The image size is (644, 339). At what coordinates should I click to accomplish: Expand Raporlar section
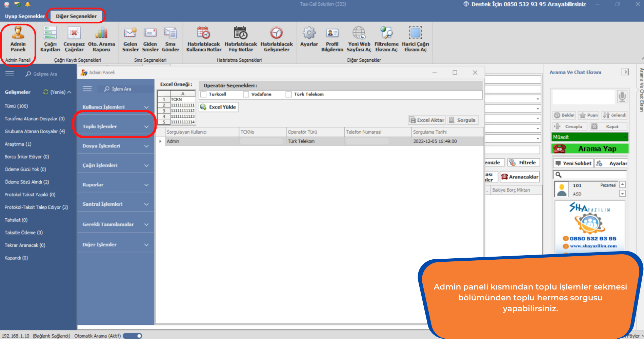[x=116, y=185]
